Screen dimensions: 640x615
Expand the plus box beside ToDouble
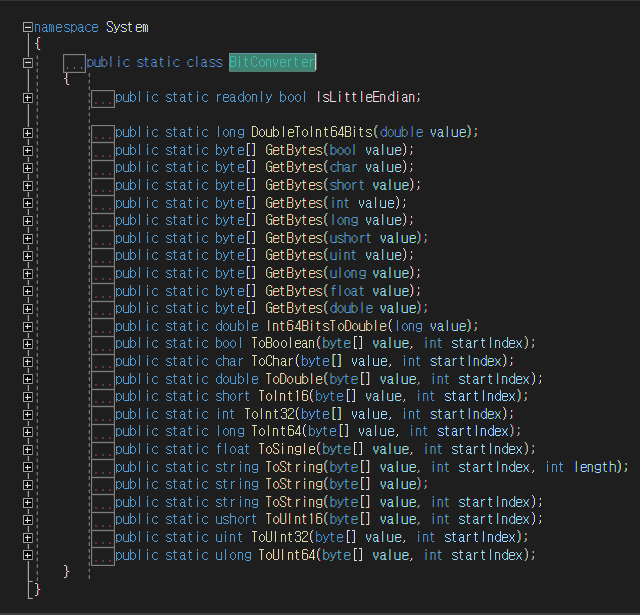pyautogui.click(x=28, y=379)
